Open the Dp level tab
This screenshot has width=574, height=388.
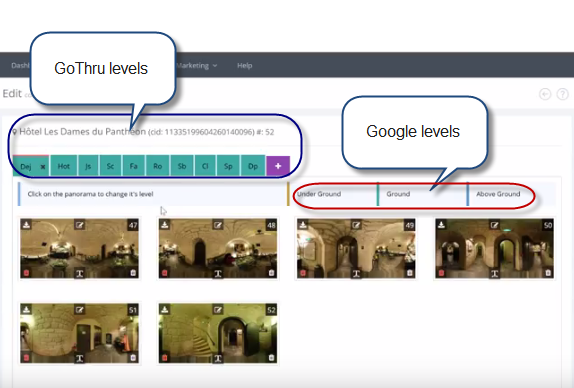pos(253,166)
